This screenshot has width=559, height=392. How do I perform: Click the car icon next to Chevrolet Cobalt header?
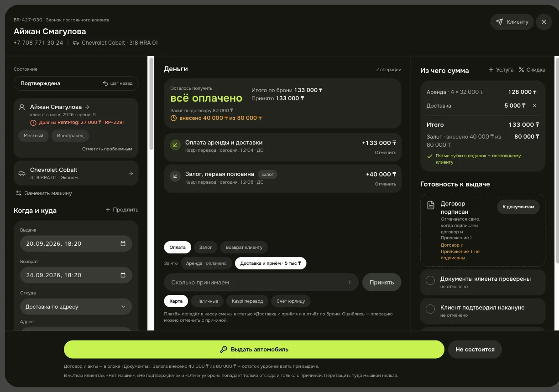click(76, 43)
